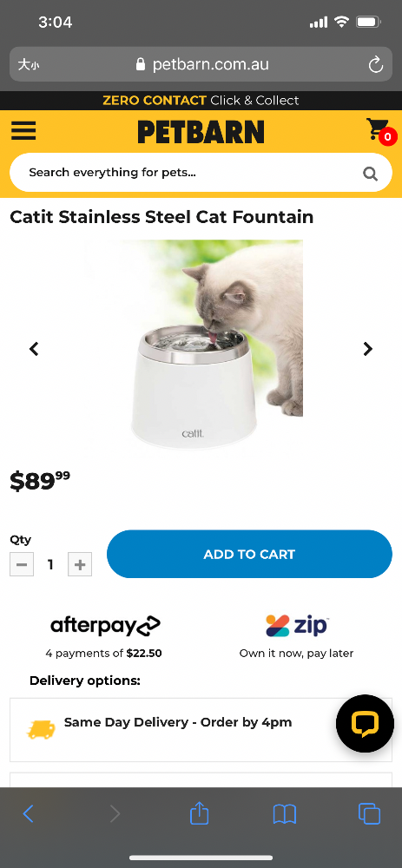Open the ZERO CONTACT Click & Collect banner
This screenshot has height=868, width=402.
201,101
